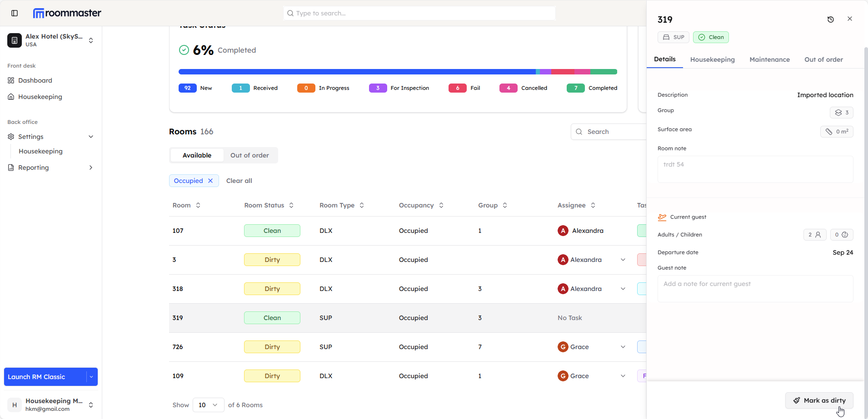868x419 pixels.
Task: Select the Available rooms toggle
Action: (x=197, y=155)
